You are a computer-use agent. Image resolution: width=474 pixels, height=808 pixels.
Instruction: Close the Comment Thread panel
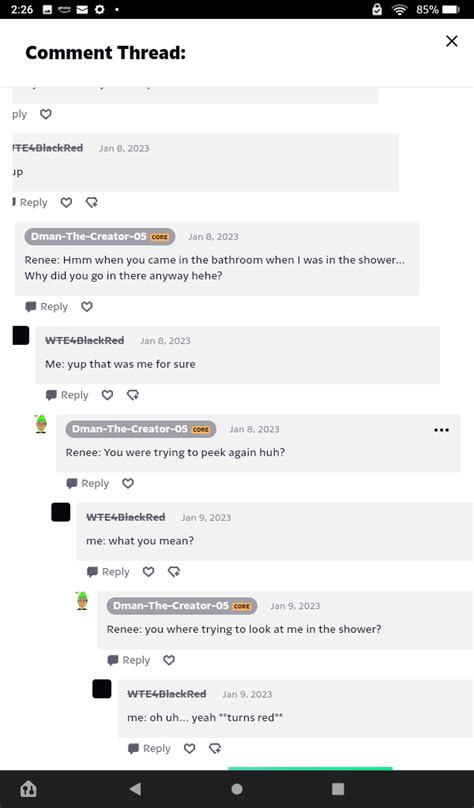click(x=451, y=41)
